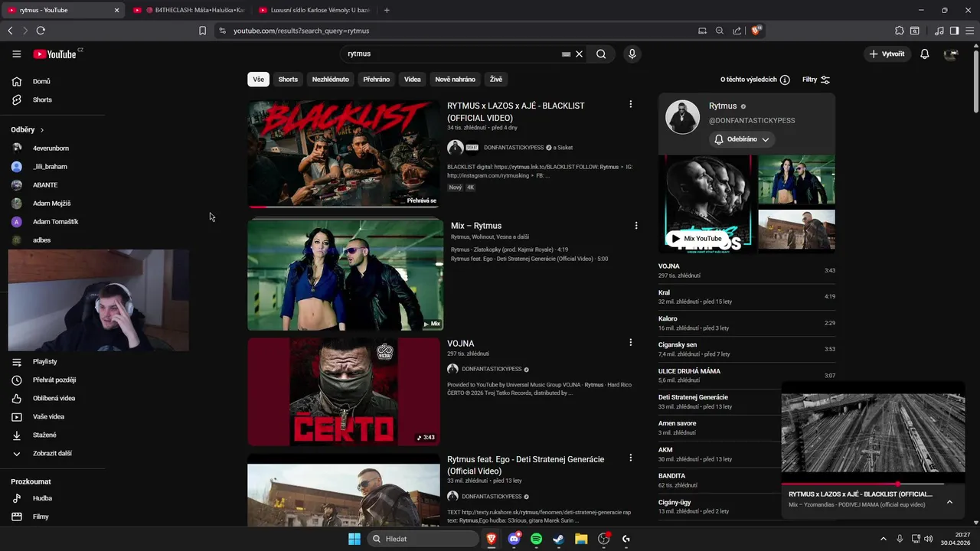Open the ČERTO VOJNA thumbnail
This screenshot has height=551, width=980.
click(x=344, y=392)
